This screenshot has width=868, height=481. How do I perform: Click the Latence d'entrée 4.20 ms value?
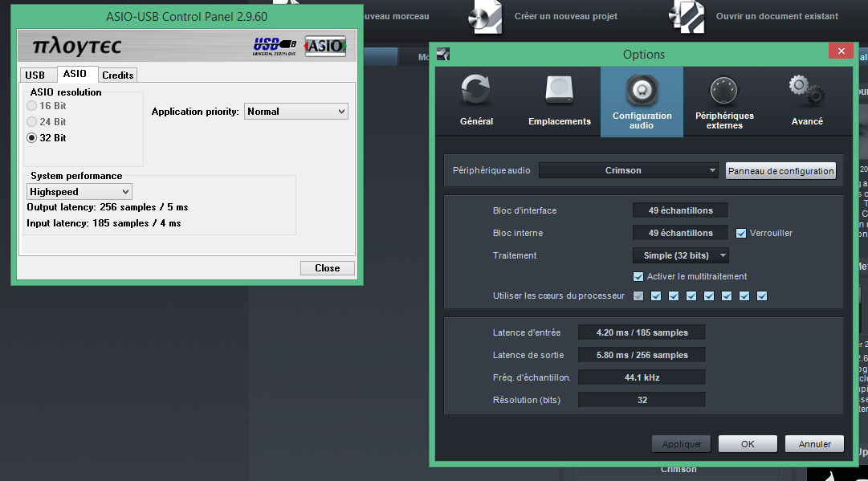642,332
